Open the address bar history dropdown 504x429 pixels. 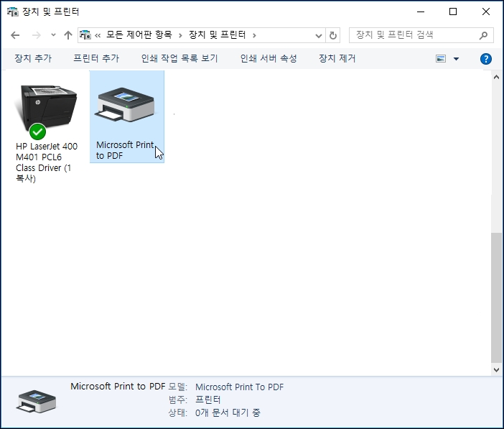tap(318, 35)
